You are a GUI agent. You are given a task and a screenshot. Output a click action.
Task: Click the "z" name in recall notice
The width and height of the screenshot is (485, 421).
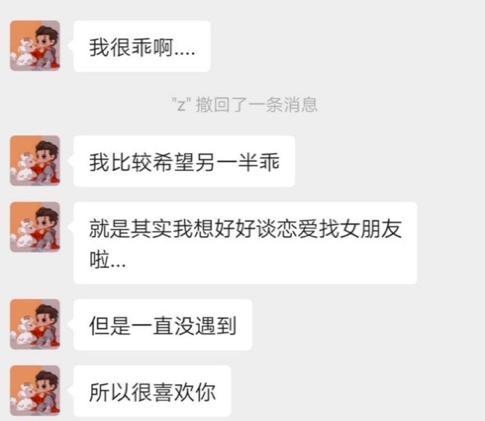[181, 105]
